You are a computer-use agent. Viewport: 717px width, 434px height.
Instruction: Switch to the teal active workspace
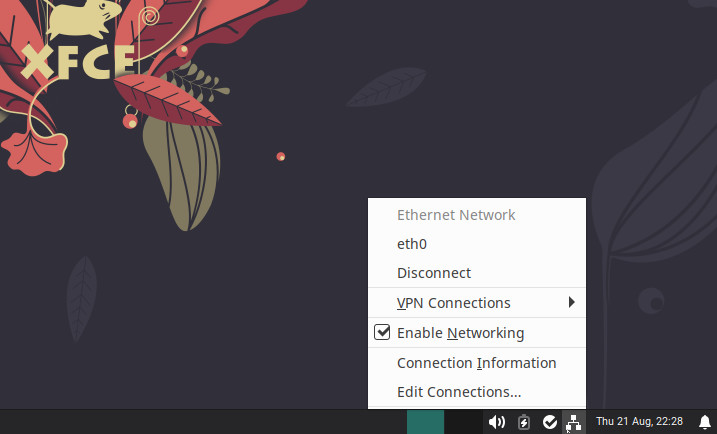[x=425, y=422]
